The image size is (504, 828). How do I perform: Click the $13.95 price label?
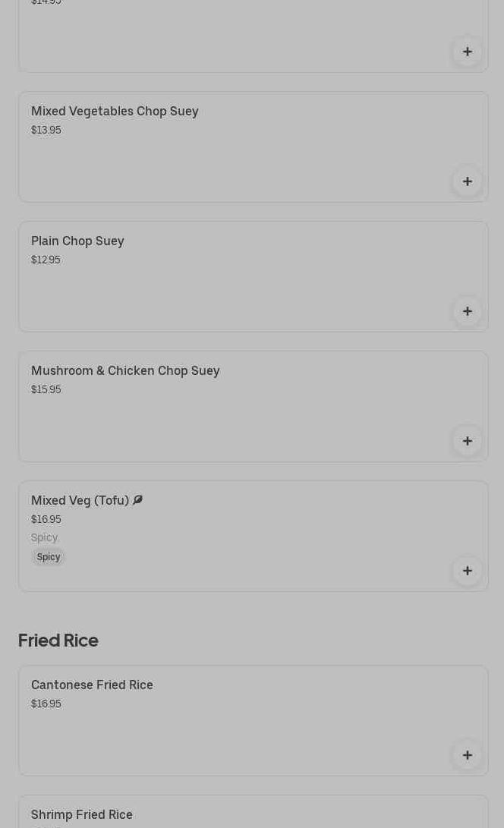pyautogui.click(x=46, y=131)
